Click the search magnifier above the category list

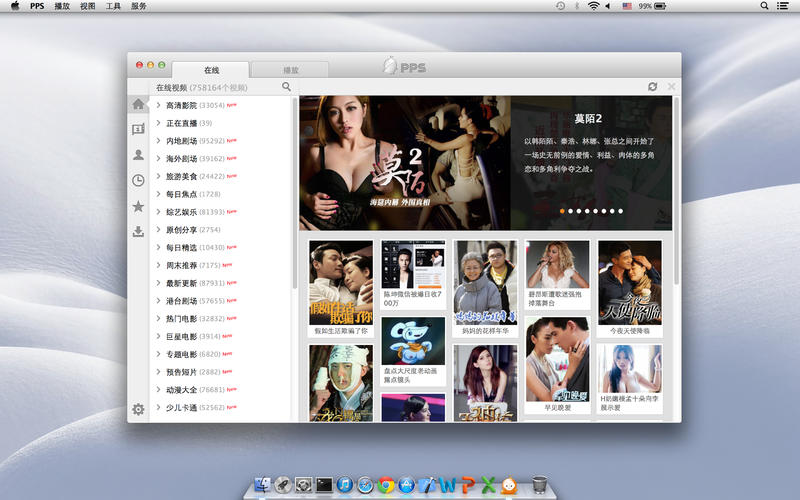[286, 87]
